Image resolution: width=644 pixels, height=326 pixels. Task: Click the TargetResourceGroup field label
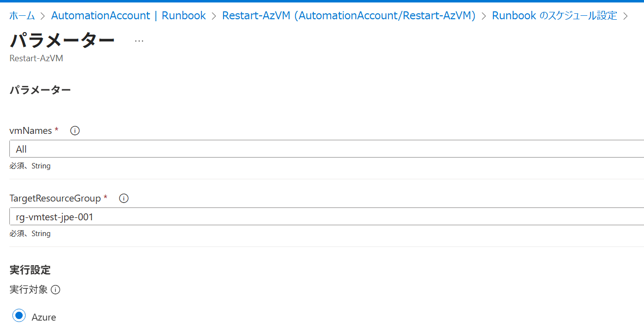coord(55,199)
